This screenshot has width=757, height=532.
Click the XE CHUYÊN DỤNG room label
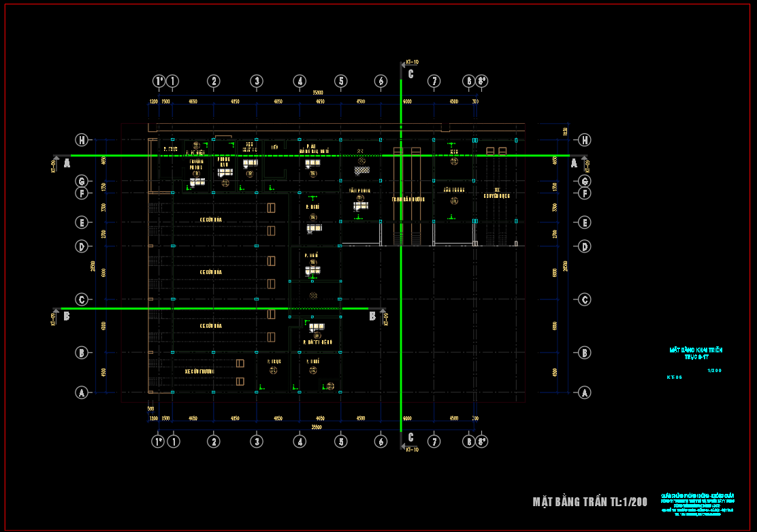coord(497,193)
